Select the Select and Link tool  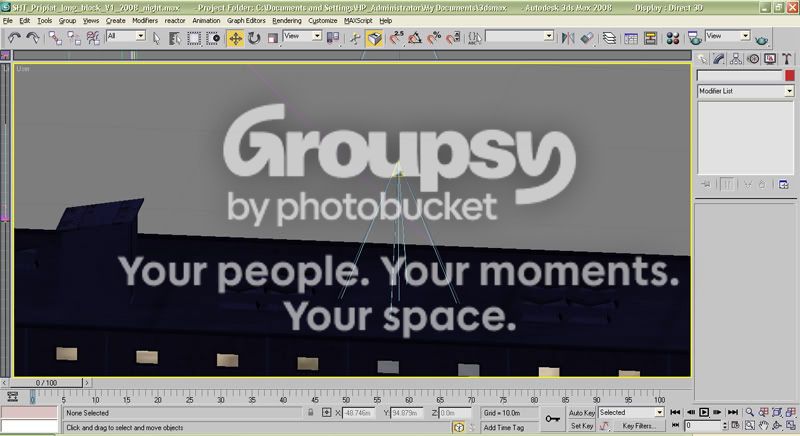pyautogui.click(x=56, y=38)
